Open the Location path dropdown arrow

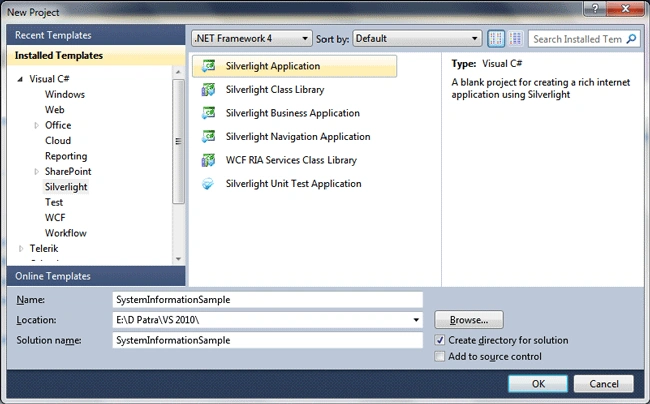[x=416, y=320]
